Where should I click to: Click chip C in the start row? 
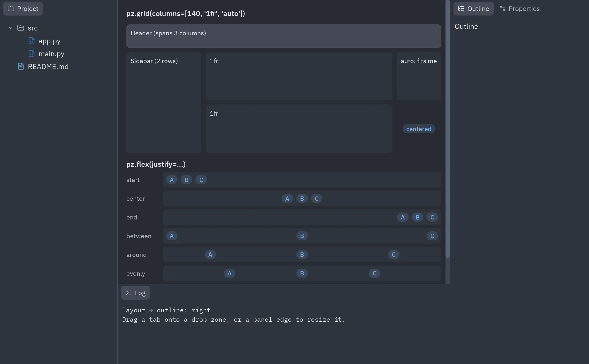201,180
